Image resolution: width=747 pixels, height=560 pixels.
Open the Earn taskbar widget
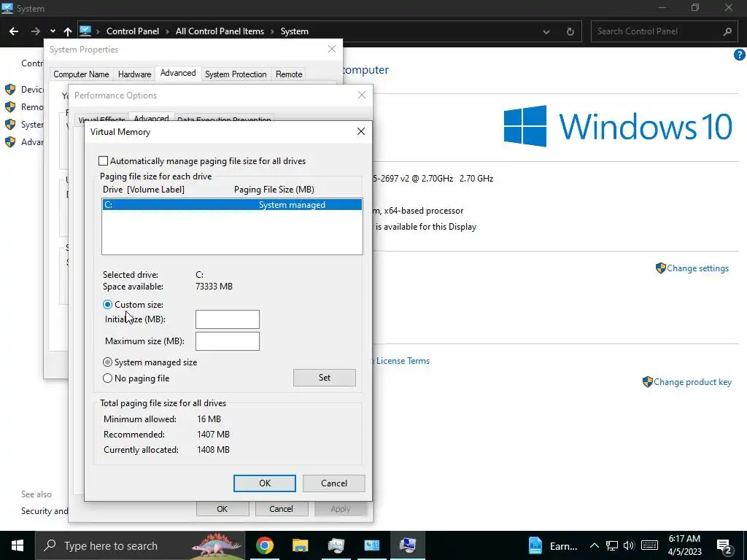click(x=553, y=546)
